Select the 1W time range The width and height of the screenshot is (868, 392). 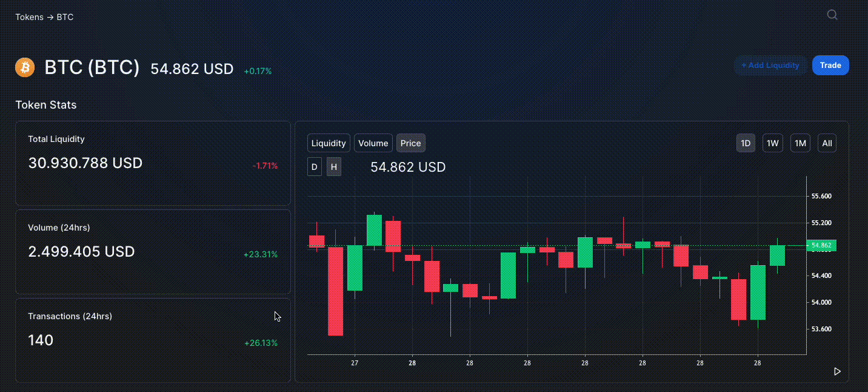point(773,143)
